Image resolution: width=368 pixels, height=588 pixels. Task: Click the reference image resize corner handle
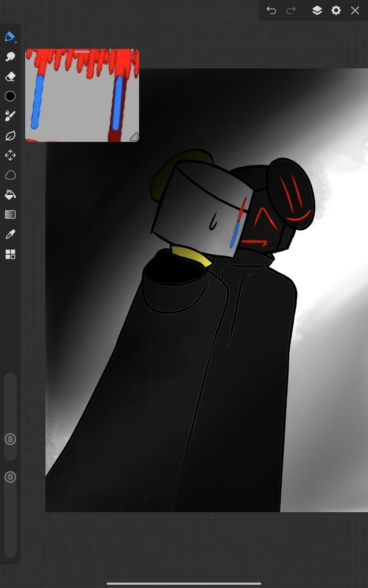(133, 137)
